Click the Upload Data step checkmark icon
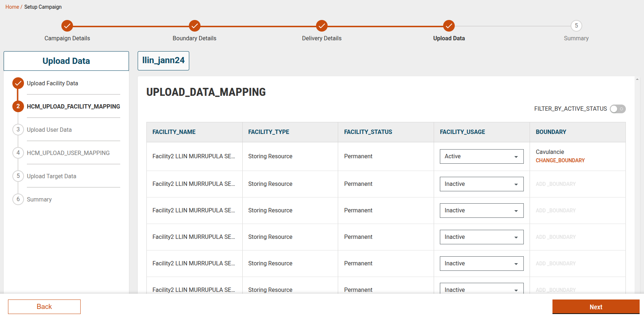The width and height of the screenshot is (644, 318). [x=449, y=26]
